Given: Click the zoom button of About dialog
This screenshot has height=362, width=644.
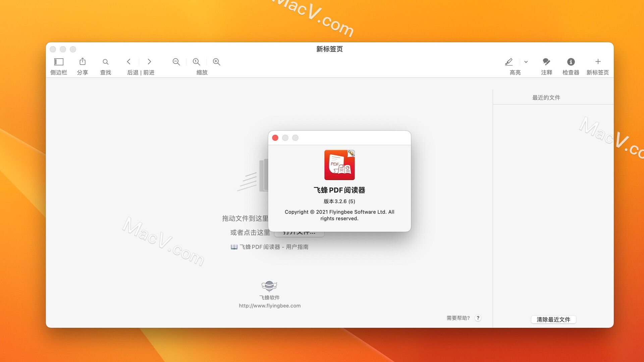Looking at the screenshot, I should pyautogui.click(x=295, y=138).
